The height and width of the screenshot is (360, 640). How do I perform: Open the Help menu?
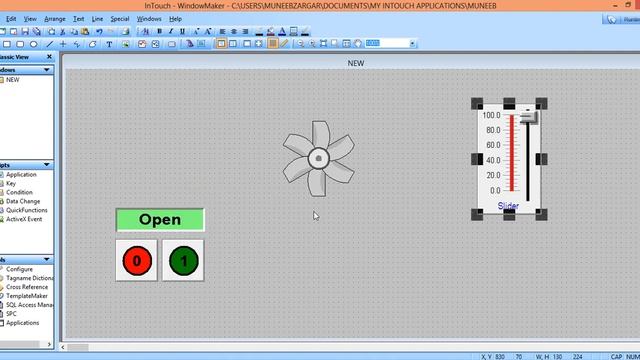coord(176,19)
